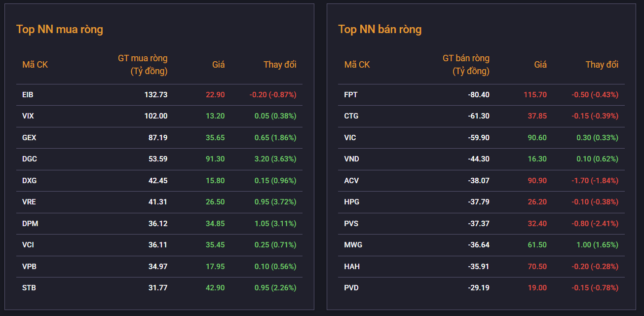
Task: Click the MWG stock code
Action: coord(353,245)
